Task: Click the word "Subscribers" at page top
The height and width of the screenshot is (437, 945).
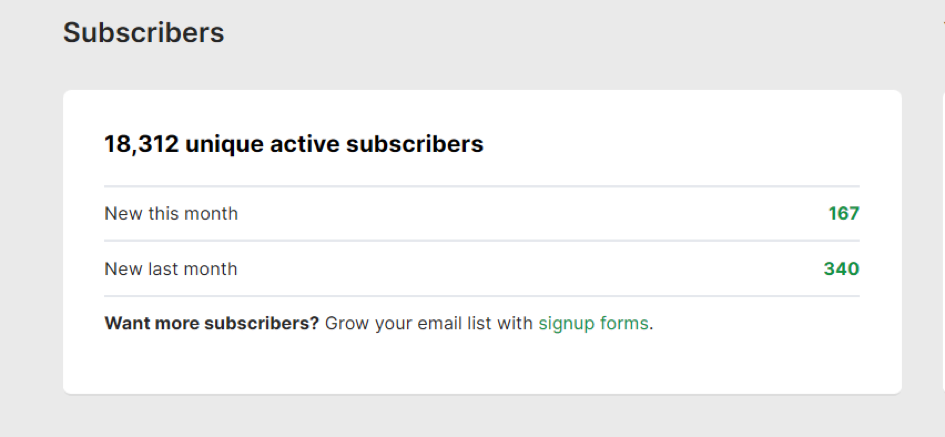Action: 143,33
